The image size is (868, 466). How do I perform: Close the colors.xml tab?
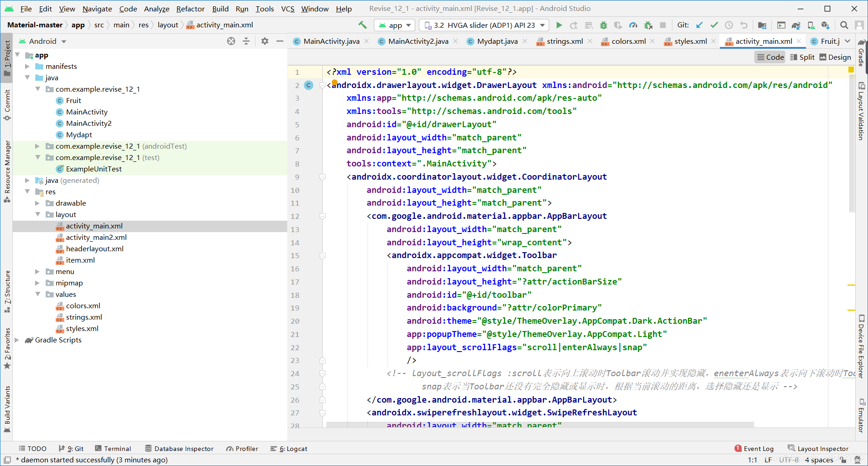652,41
